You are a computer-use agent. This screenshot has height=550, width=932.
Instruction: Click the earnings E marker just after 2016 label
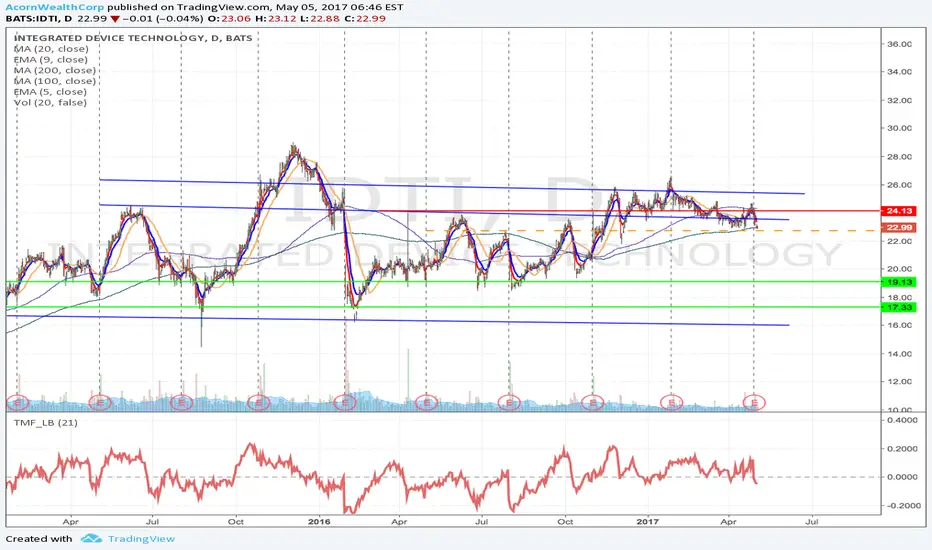click(x=345, y=403)
